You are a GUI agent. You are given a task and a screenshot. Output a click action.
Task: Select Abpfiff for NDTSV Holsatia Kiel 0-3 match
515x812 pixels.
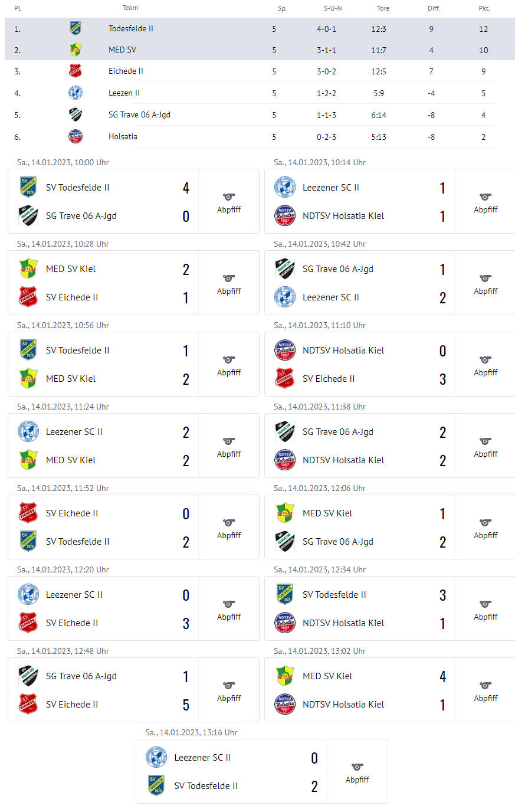[486, 372]
